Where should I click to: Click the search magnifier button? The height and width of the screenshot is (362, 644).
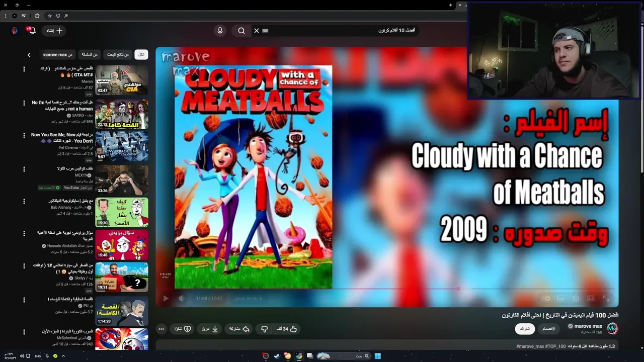(242, 31)
